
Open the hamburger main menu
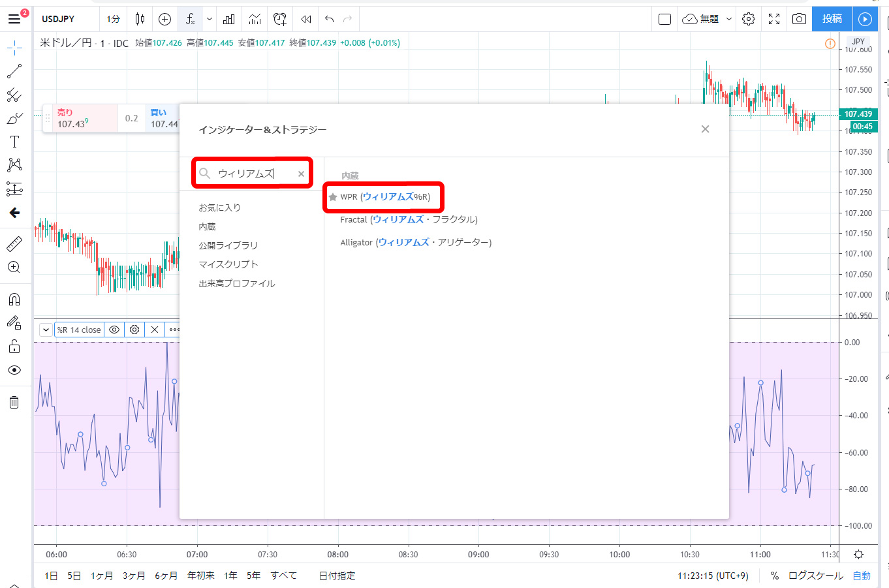click(14, 19)
